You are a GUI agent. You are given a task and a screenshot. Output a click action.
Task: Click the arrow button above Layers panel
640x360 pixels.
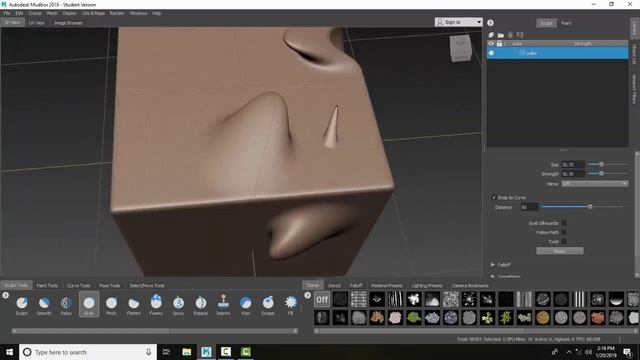coord(490,23)
